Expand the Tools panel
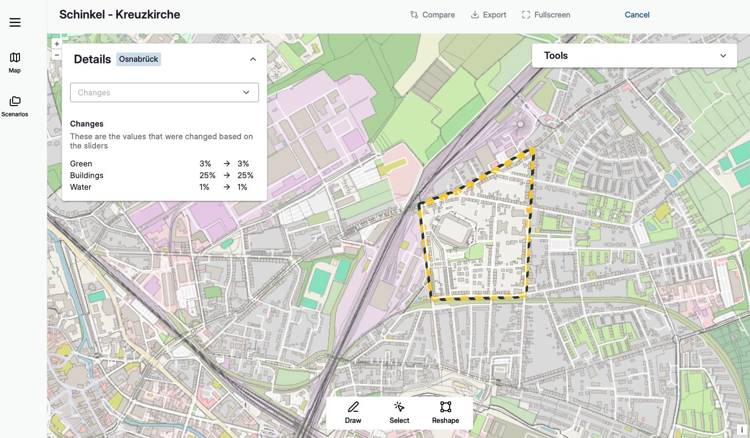 tap(724, 56)
